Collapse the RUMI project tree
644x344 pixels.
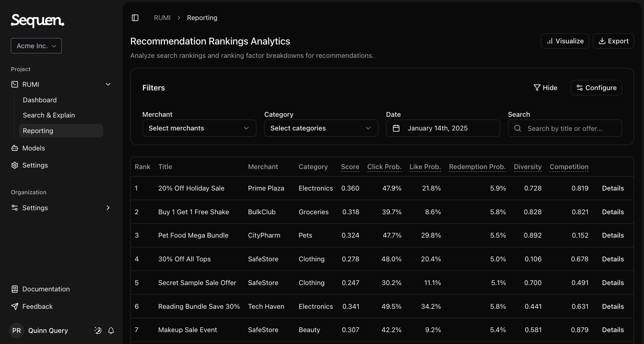point(108,84)
